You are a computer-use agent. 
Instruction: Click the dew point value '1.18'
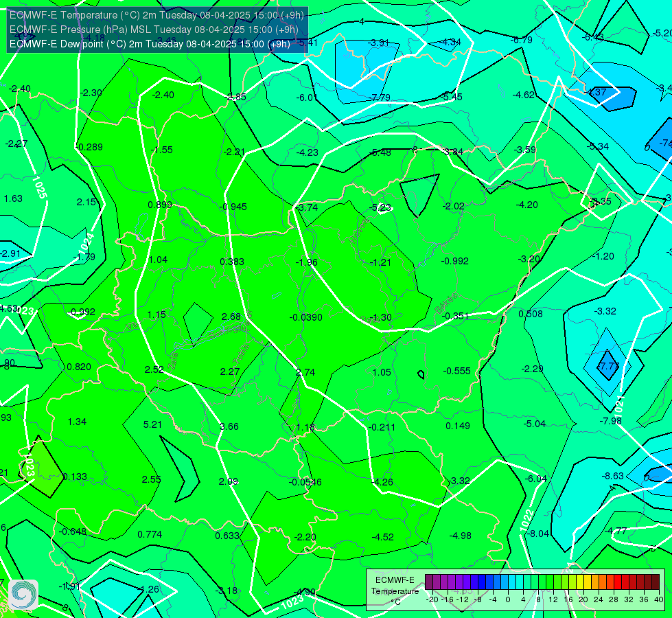(305, 427)
